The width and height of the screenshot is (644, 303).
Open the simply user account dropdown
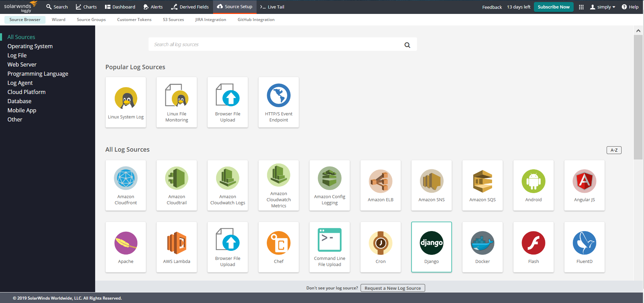[x=603, y=7]
